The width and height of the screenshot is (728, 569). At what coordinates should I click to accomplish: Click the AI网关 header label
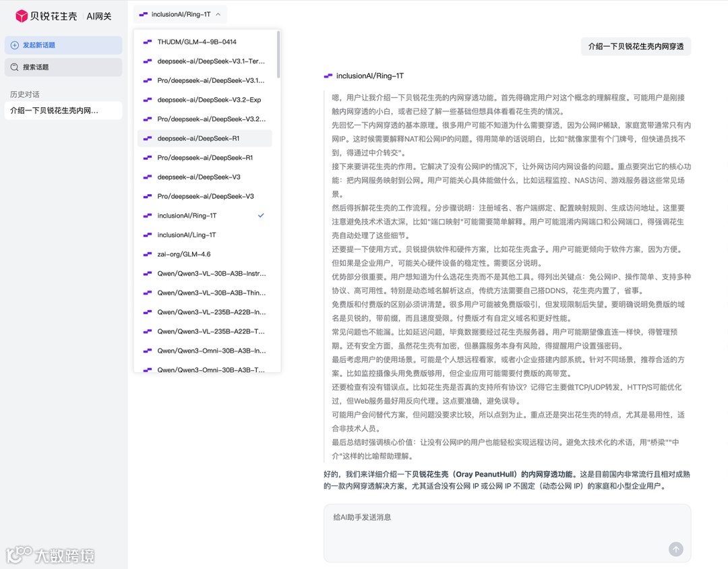(x=99, y=16)
